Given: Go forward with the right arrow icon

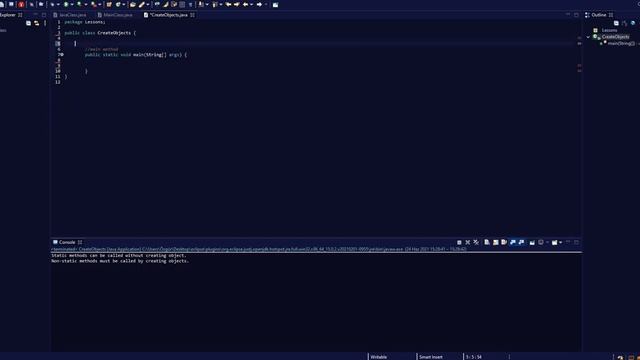Looking at the screenshot, I should (x=259, y=4).
